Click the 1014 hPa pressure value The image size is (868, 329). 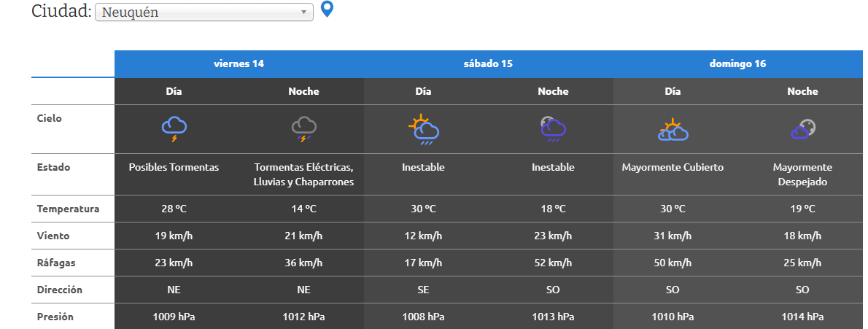point(802,317)
